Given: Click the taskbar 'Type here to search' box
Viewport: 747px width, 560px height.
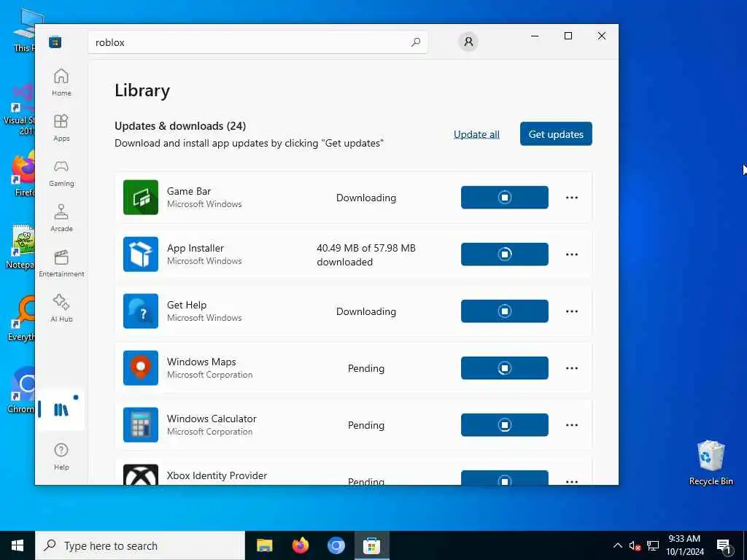Looking at the screenshot, I should [x=140, y=545].
